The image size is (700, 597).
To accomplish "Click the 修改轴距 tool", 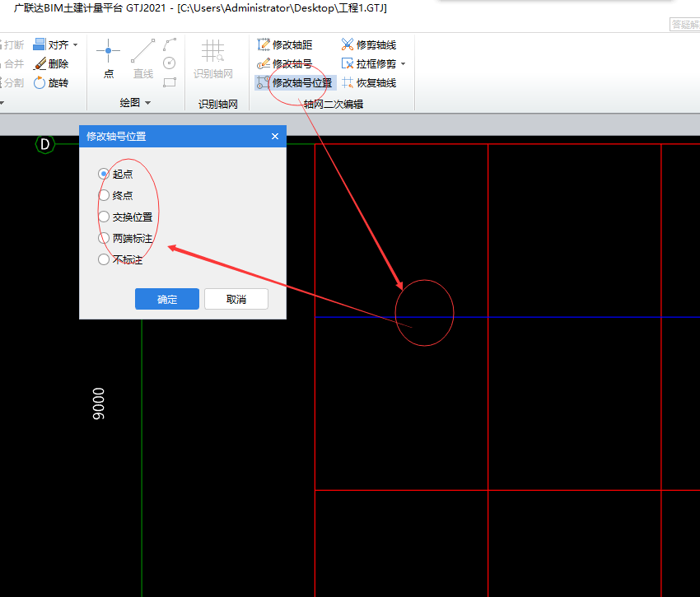I will [x=285, y=44].
